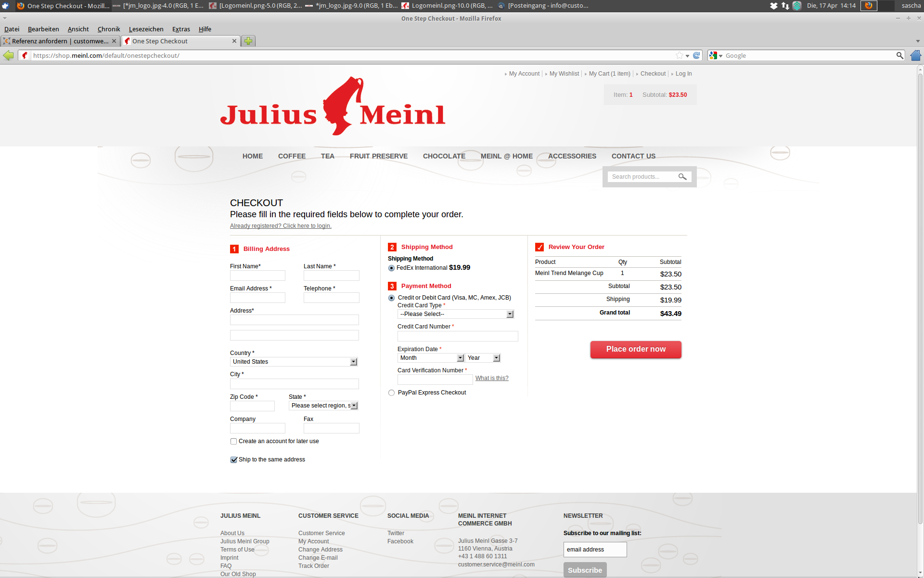Viewport: 924px width, 578px height.
Task: Close the Referenz anfordern tab
Action: pos(114,41)
